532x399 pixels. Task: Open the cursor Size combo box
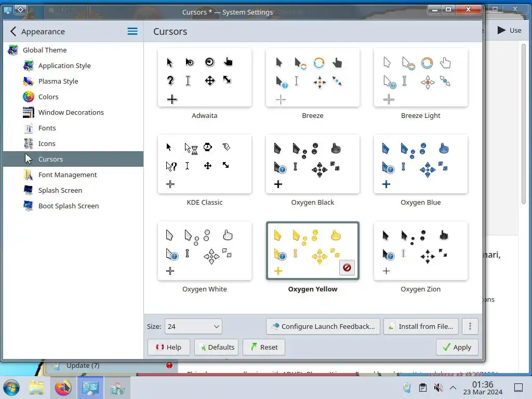(x=193, y=326)
